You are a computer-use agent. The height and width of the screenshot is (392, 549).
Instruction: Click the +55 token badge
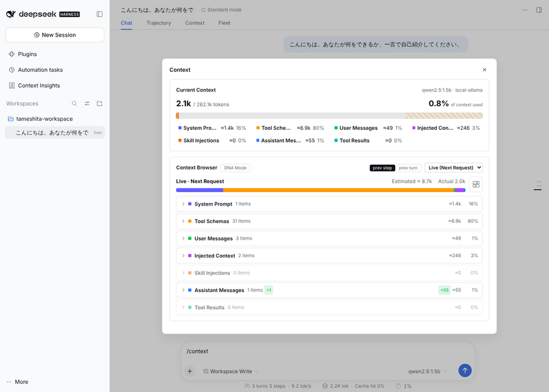tap(444, 290)
